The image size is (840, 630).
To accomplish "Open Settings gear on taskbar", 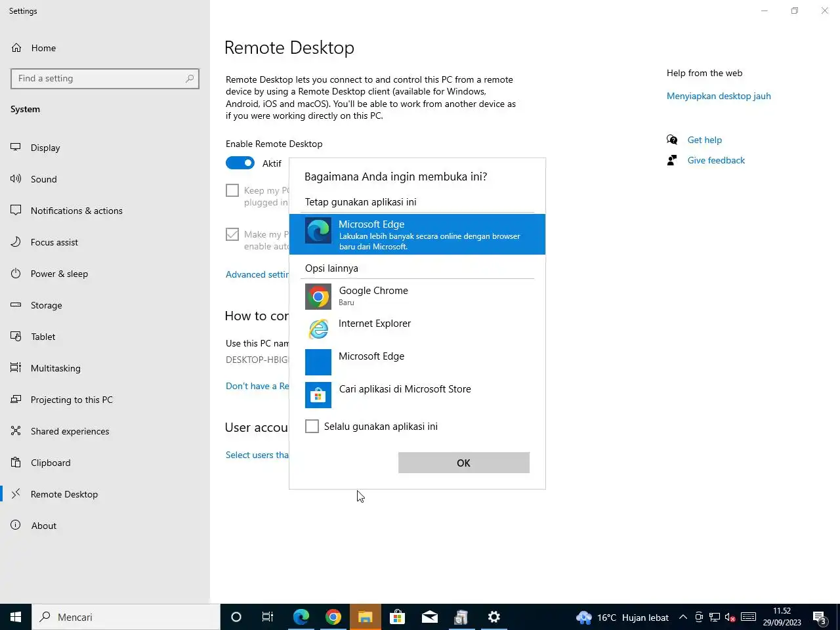I will (494, 617).
